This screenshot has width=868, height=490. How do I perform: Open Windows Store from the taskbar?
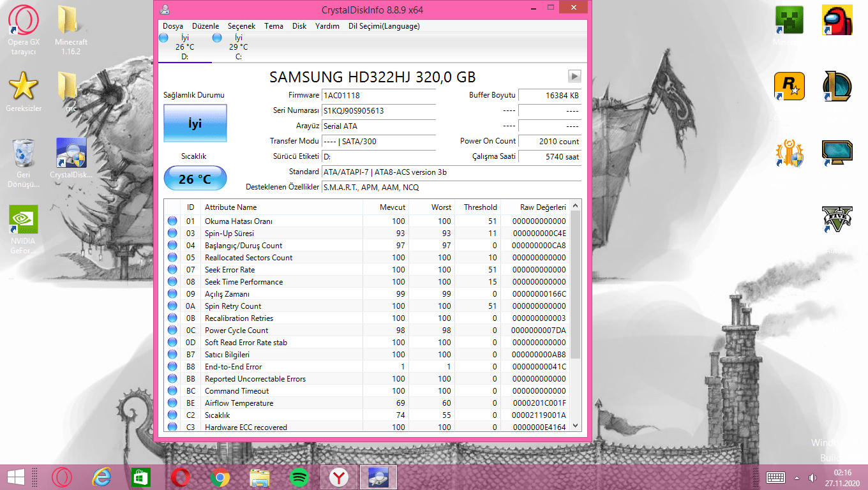(140, 477)
